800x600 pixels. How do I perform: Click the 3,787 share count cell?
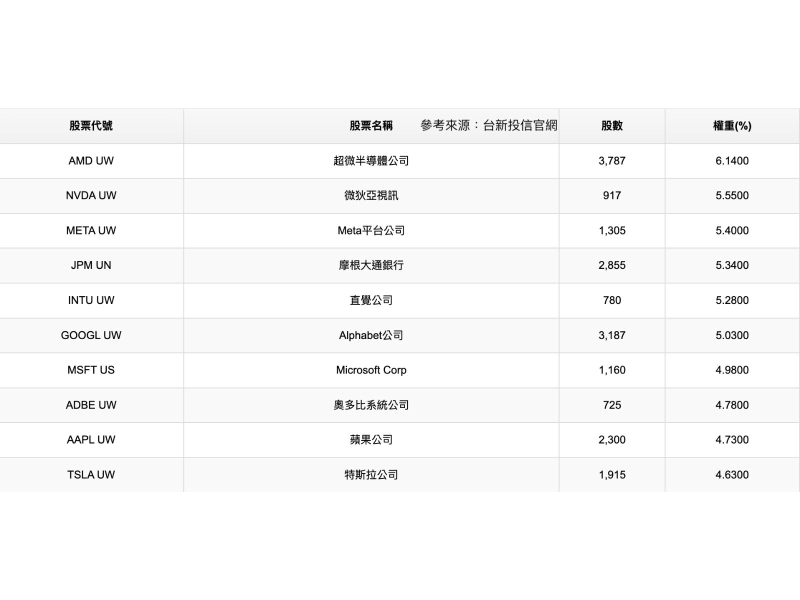(612, 161)
